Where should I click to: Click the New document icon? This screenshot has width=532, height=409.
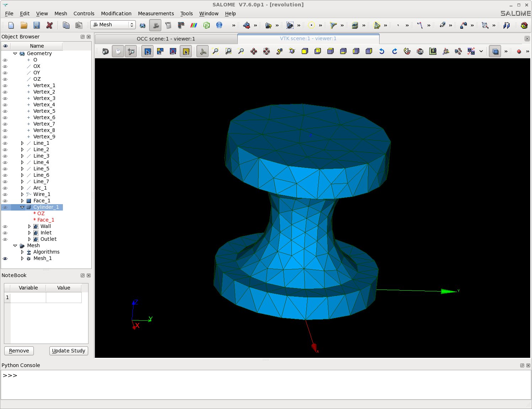(x=11, y=25)
